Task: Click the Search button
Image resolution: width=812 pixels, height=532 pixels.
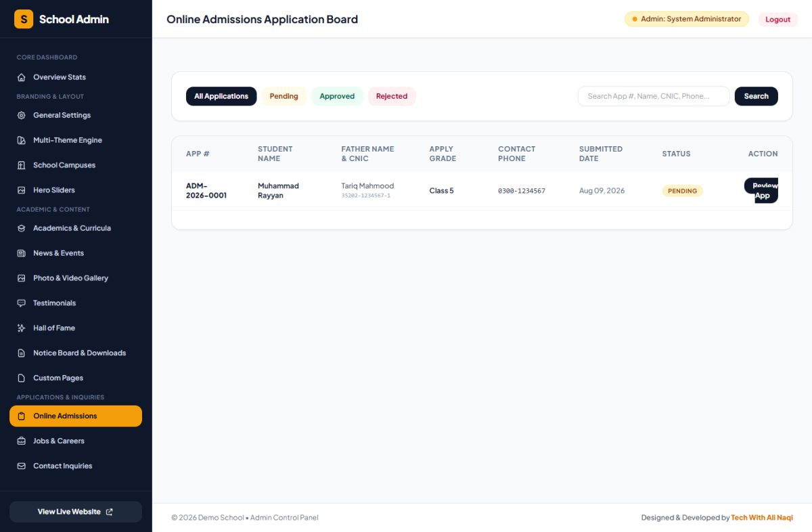Action: (x=757, y=96)
